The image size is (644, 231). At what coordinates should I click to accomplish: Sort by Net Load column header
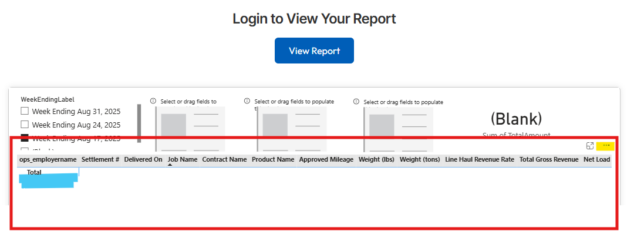(597, 159)
